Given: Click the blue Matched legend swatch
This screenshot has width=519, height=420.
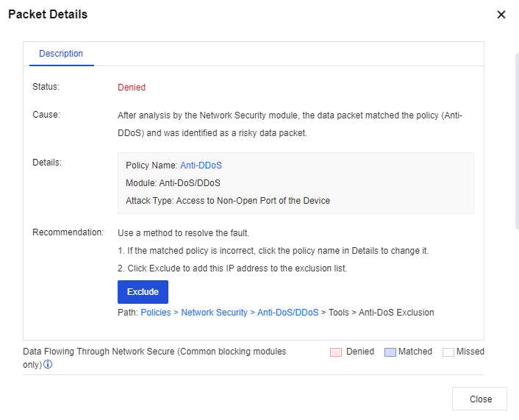Looking at the screenshot, I should pos(390,352).
